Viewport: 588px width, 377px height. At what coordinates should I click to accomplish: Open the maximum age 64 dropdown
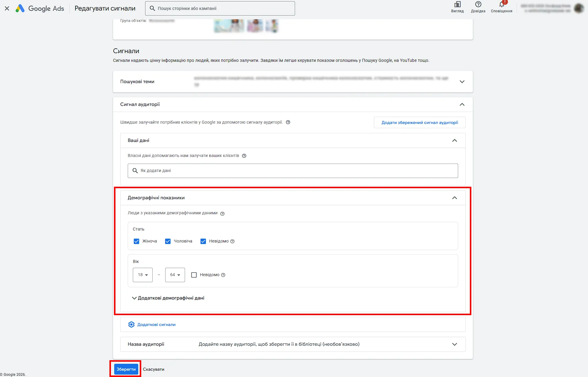tap(175, 275)
